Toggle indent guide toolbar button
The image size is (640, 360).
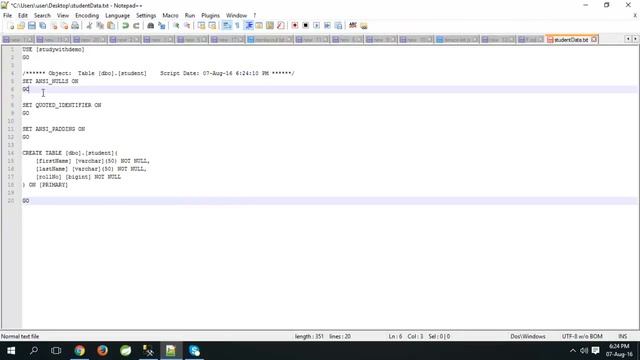click(248, 26)
